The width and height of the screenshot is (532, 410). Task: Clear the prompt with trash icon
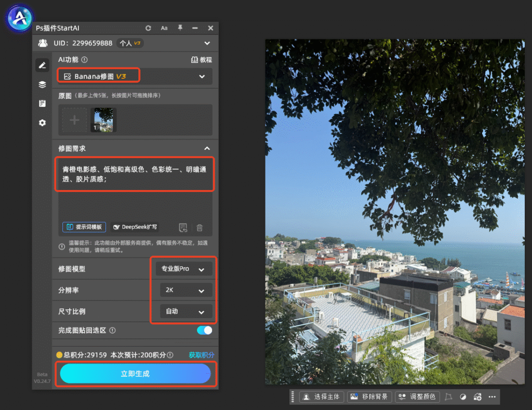tap(199, 228)
